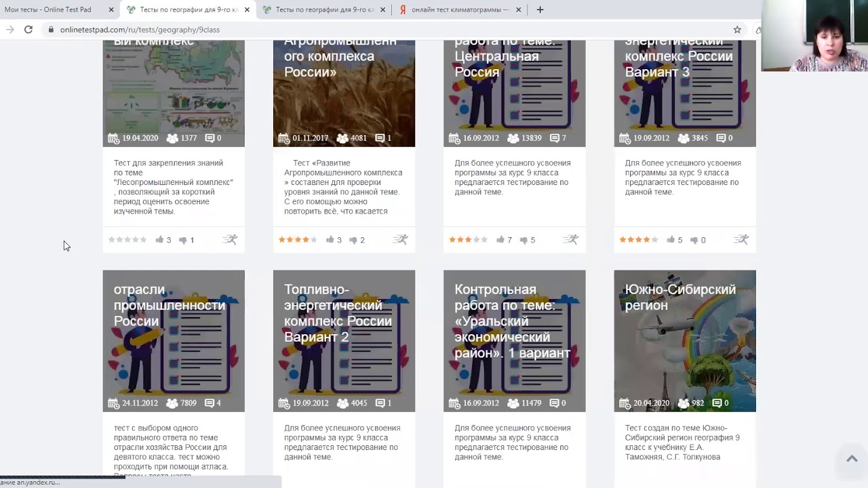Jump back to top of page arrow
The height and width of the screenshot is (488, 868).
tap(852, 459)
